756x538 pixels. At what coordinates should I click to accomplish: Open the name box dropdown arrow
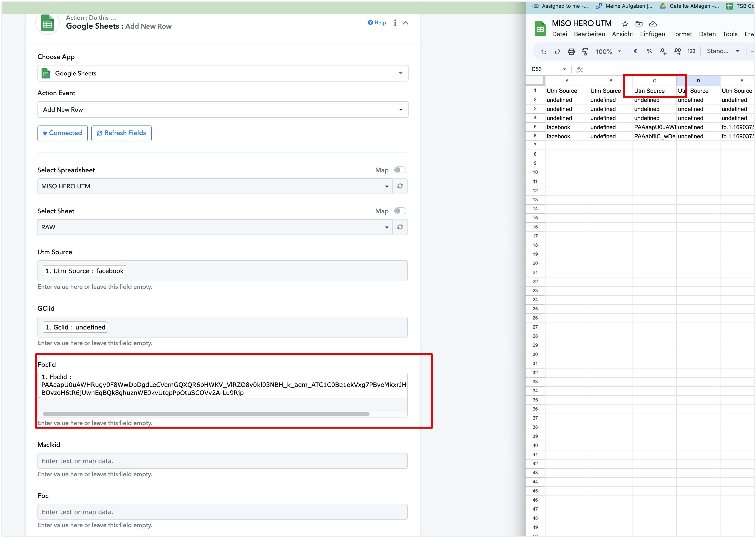tap(564, 69)
